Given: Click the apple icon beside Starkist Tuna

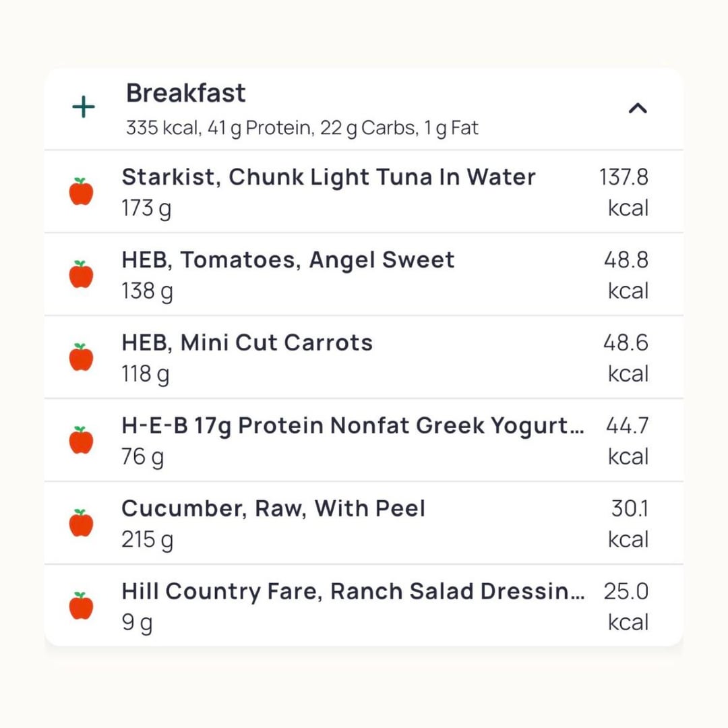Looking at the screenshot, I should (82, 192).
